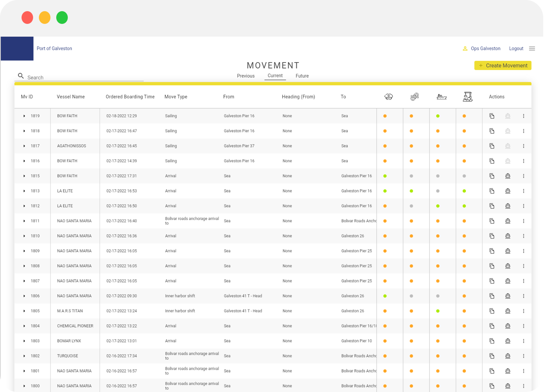Click the copy icon for movement 1819

[492, 116]
